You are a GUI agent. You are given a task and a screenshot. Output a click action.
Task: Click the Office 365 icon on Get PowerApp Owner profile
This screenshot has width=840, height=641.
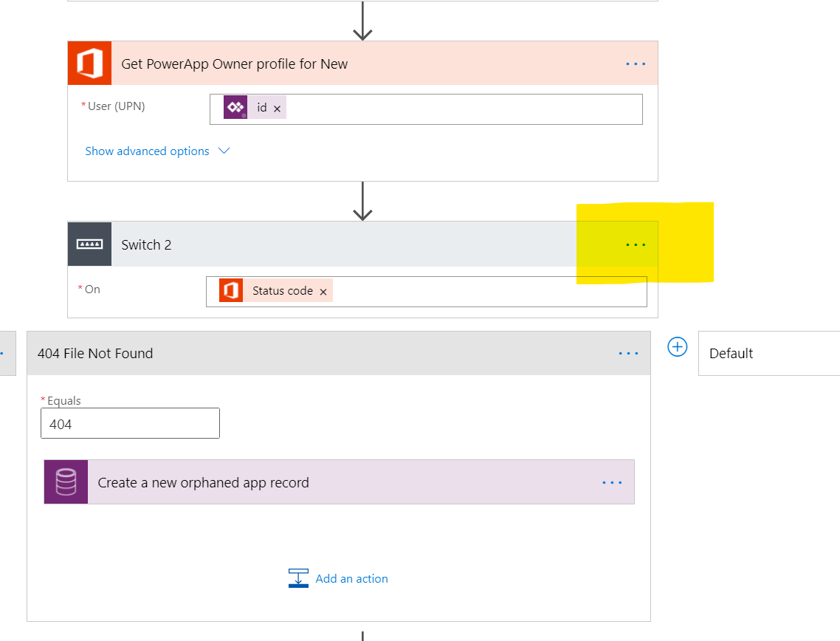[x=89, y=64]
